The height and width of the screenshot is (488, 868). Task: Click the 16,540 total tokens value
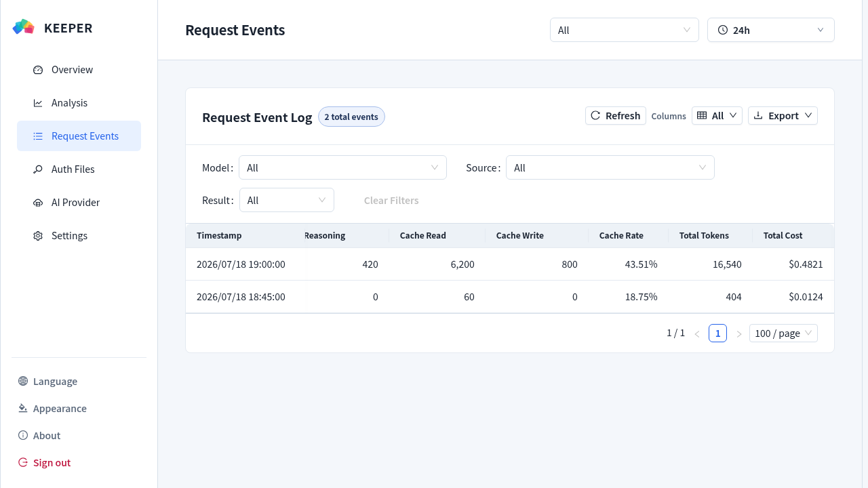click(x=727, y=264)
